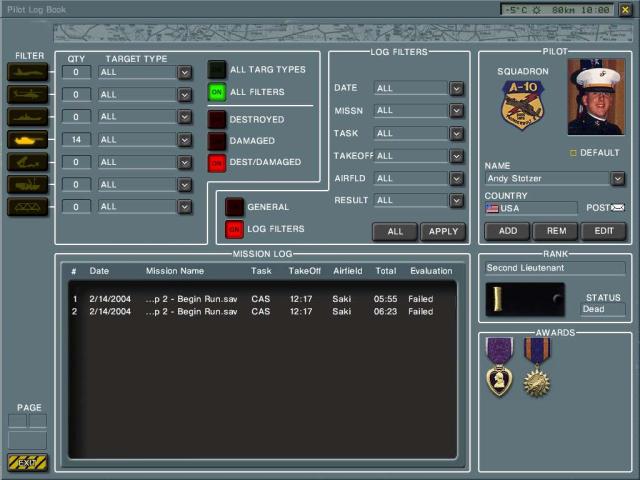Image resolution: width=640 pixels, height=480 pixels.
Task: Select the bridge structure target filter
Action: (x=27, y=207)
